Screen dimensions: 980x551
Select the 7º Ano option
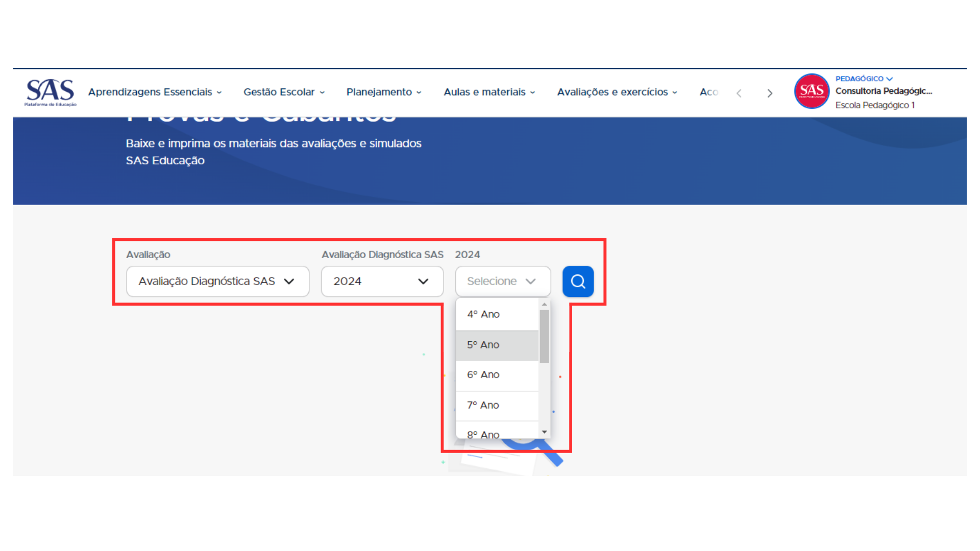[x=497, y=406]
